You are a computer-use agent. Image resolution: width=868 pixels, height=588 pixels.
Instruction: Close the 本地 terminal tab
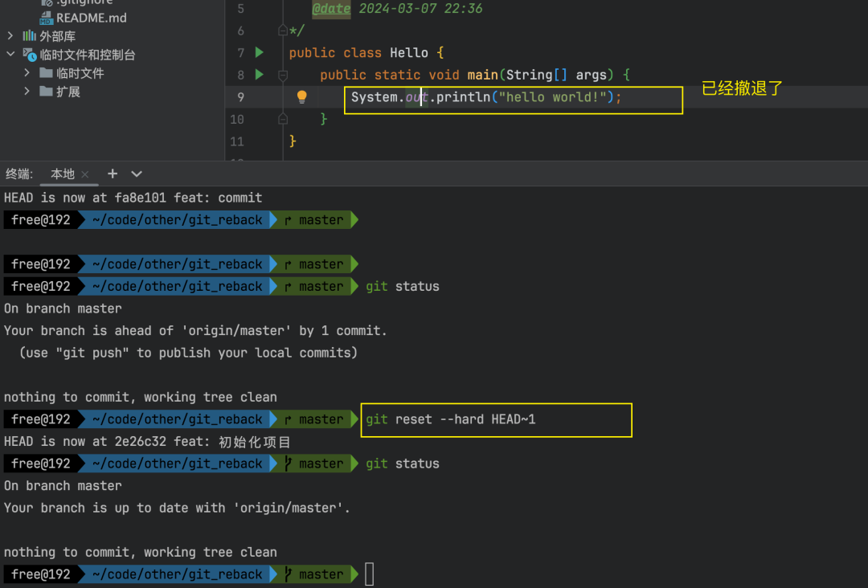coord(85,174)
